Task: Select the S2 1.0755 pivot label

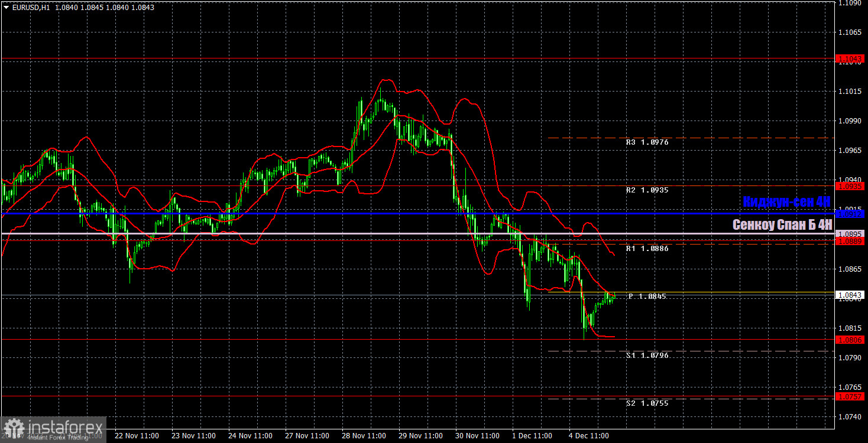Action: click(x=647, y=403)
